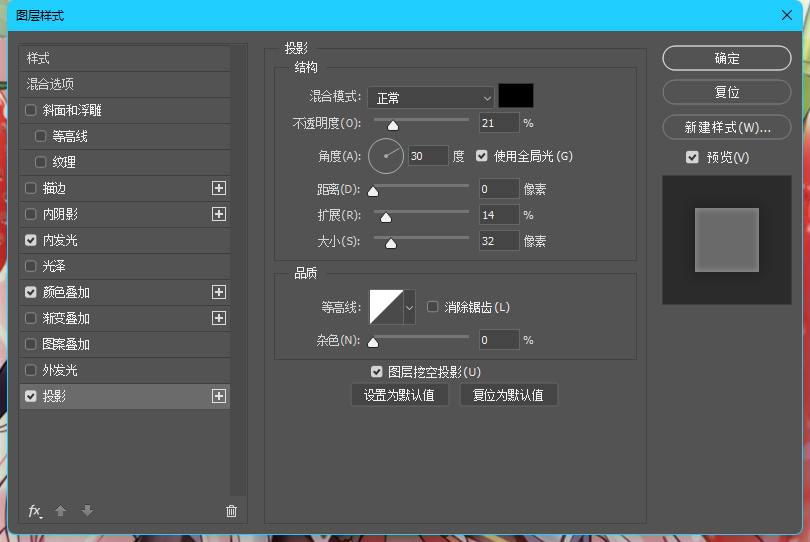810x542 pixels.
Task: Open the black shadow color swatch
Action: [516, 96]
